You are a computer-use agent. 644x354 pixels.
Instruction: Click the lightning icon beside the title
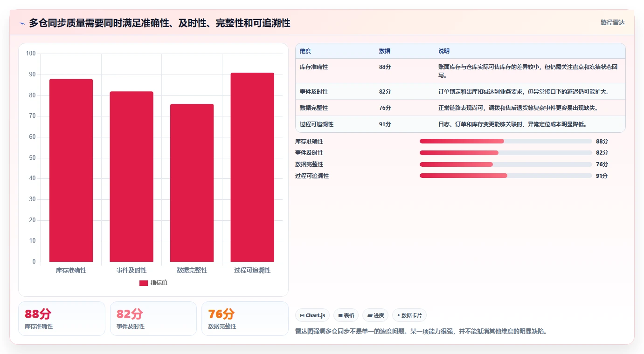coord(22,23)
